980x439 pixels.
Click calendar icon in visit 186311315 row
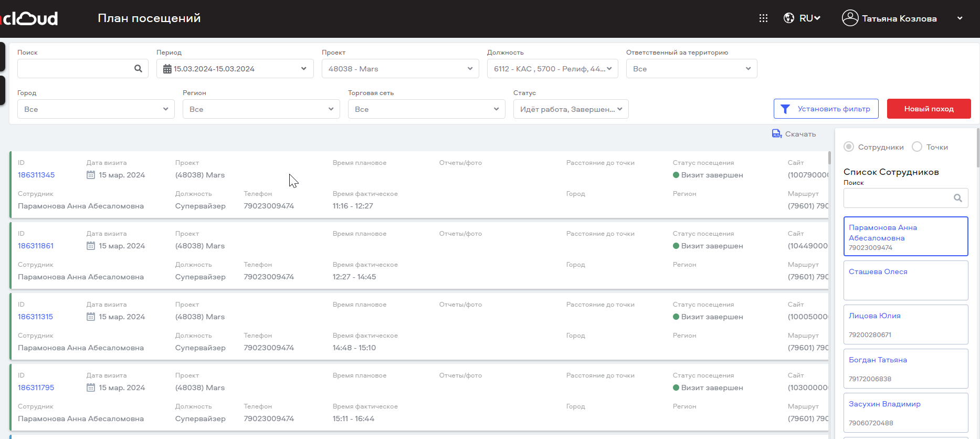91,317
